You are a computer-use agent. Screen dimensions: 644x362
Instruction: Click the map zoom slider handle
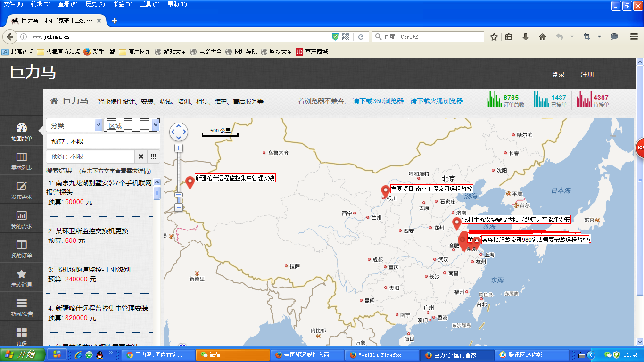pyautogui.click(x=179, y=195)
